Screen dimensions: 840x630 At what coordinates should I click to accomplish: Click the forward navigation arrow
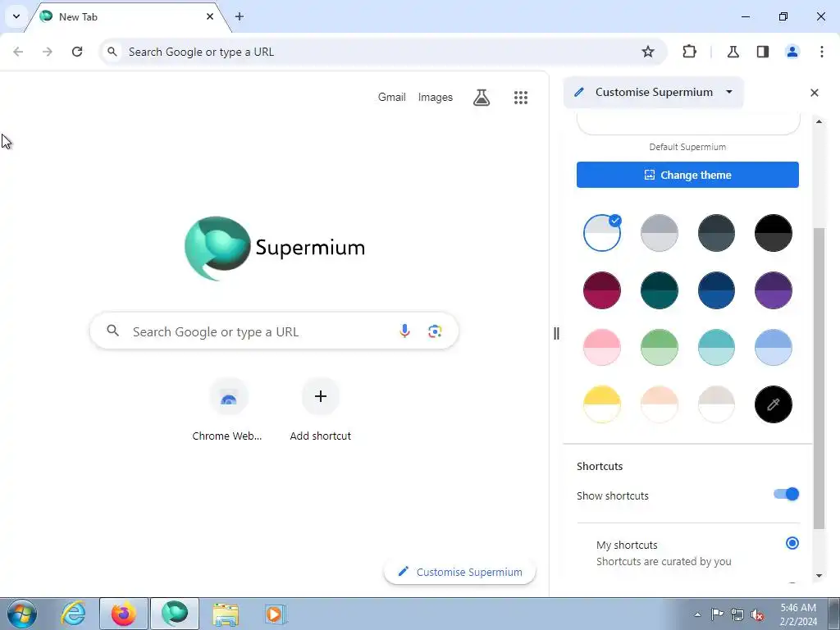tap(48, 52)
